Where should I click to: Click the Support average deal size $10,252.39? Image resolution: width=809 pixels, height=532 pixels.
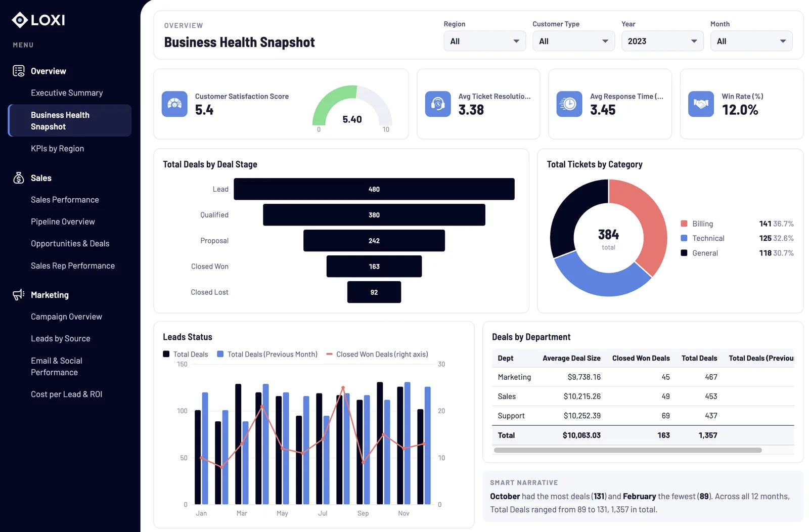(582, 416)
